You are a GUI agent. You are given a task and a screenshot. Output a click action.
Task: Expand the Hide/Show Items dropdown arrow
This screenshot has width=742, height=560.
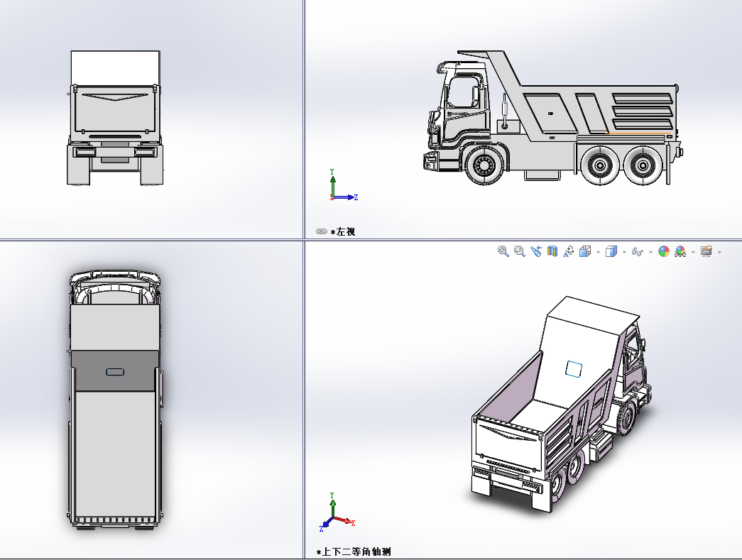click(650, 252)
